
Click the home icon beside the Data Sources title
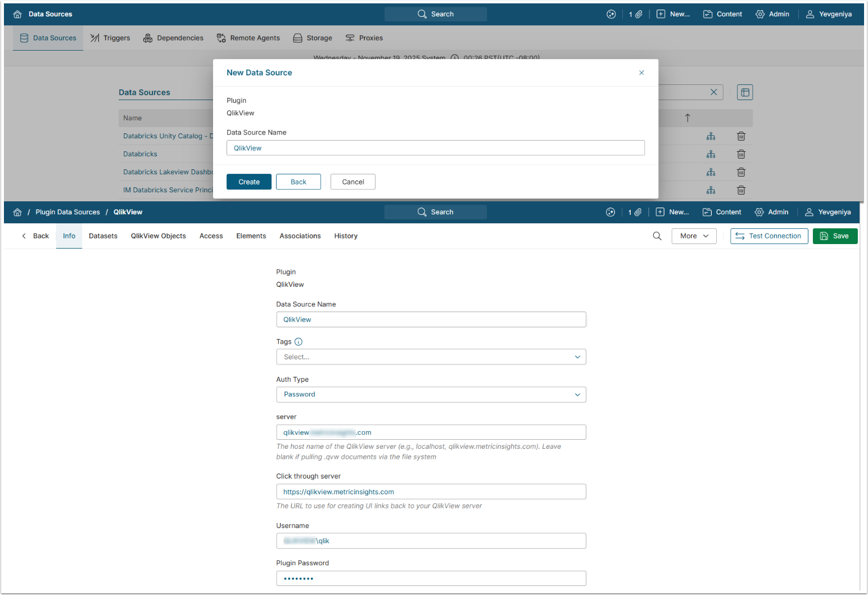(17, 14)
